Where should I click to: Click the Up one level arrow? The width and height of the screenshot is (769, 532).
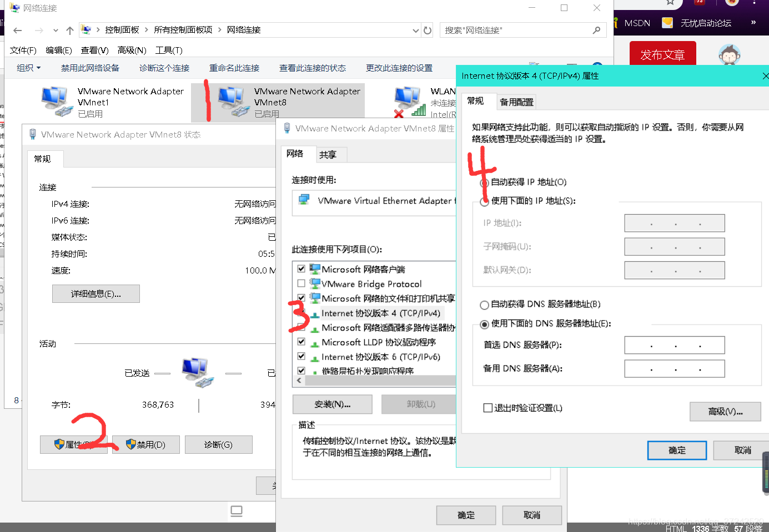click(x=69, y=31)
